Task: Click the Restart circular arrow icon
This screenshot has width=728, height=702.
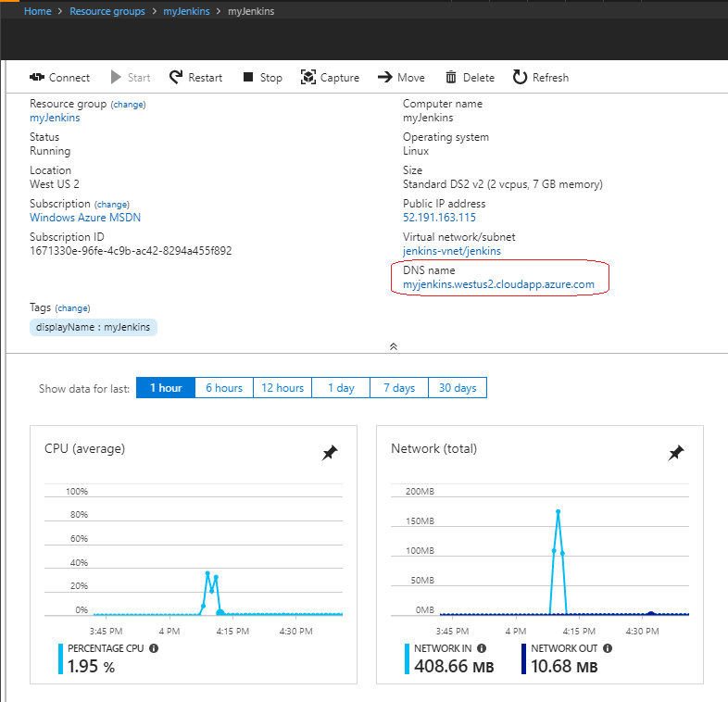Action: (x=176, y=77)
